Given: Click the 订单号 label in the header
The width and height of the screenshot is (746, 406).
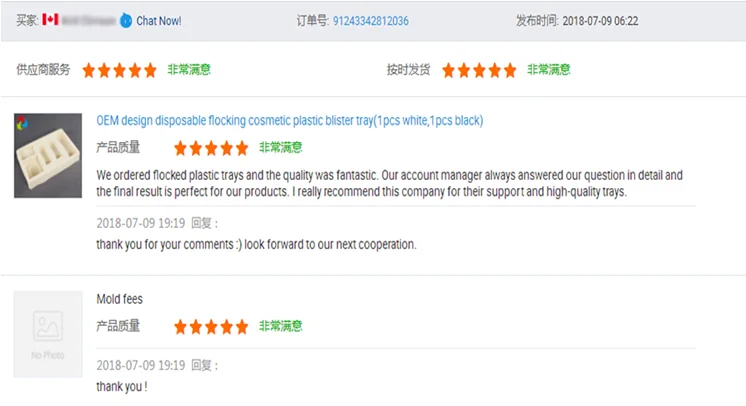Looking at the screenshot, I should pos(312,20).
